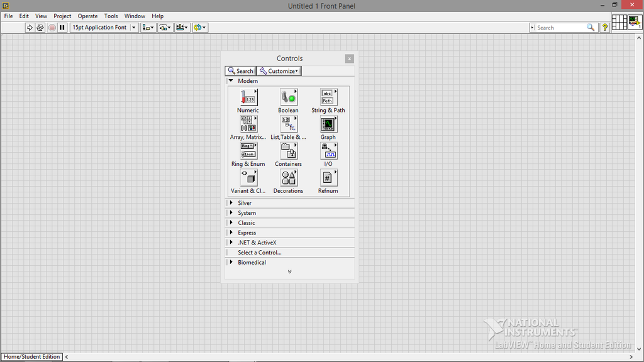Open the Align Objects dropdown
This screenshot has height=362, width=644.
[148, 28]
